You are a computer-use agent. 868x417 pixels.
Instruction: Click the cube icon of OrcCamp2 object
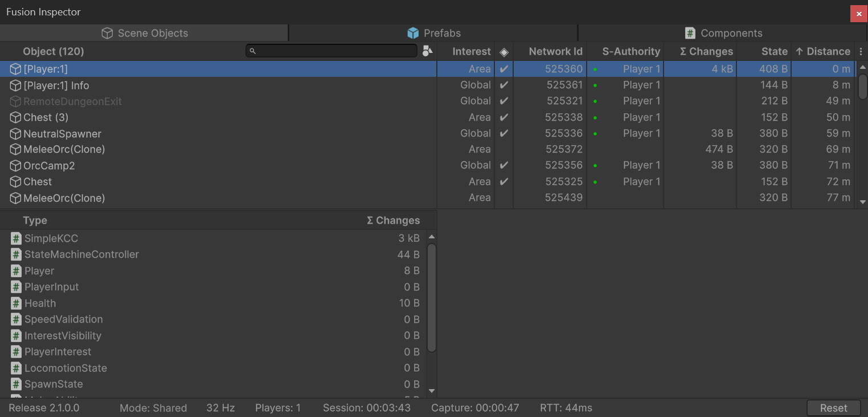tap(16, 166)
